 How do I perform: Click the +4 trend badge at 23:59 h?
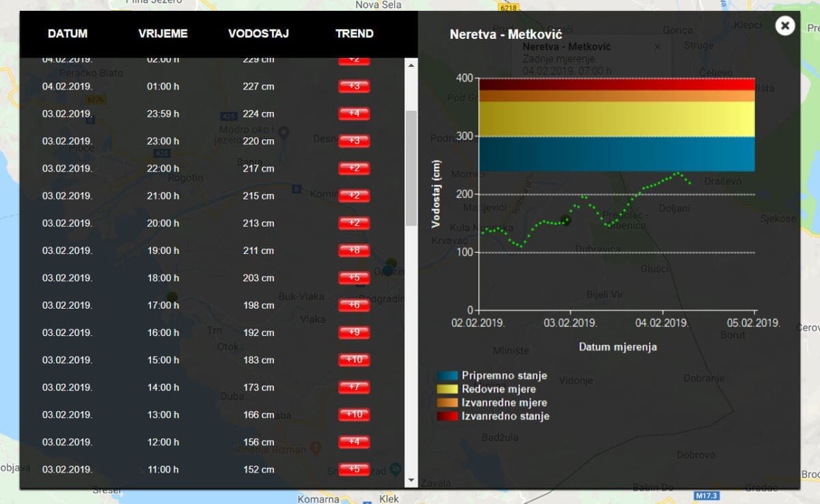(354, 113)
